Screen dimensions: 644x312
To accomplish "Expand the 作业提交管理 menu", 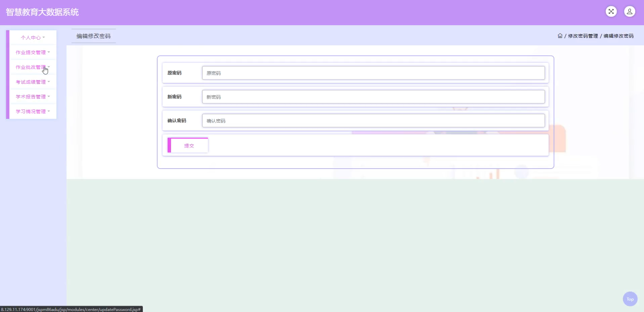I will pos(33,52).
